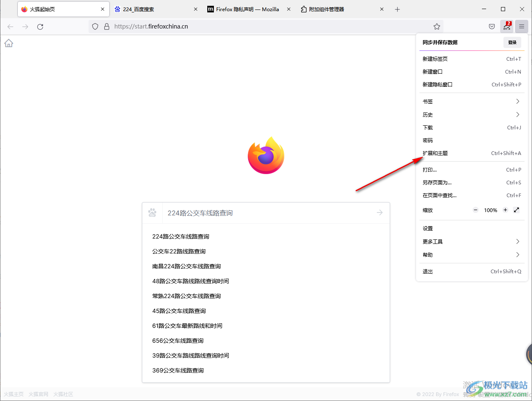Open 设置 from the menu
532x401 pixels.
(x=472, y=228)
